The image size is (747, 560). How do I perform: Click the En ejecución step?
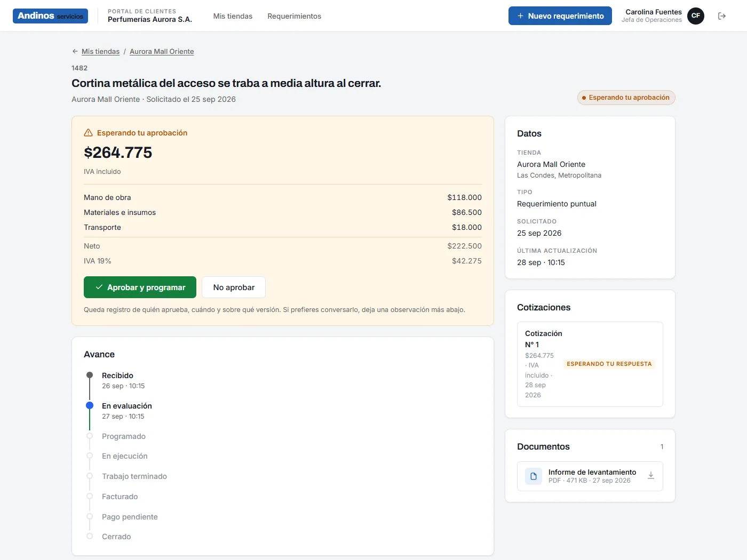[x=125, y=456]
